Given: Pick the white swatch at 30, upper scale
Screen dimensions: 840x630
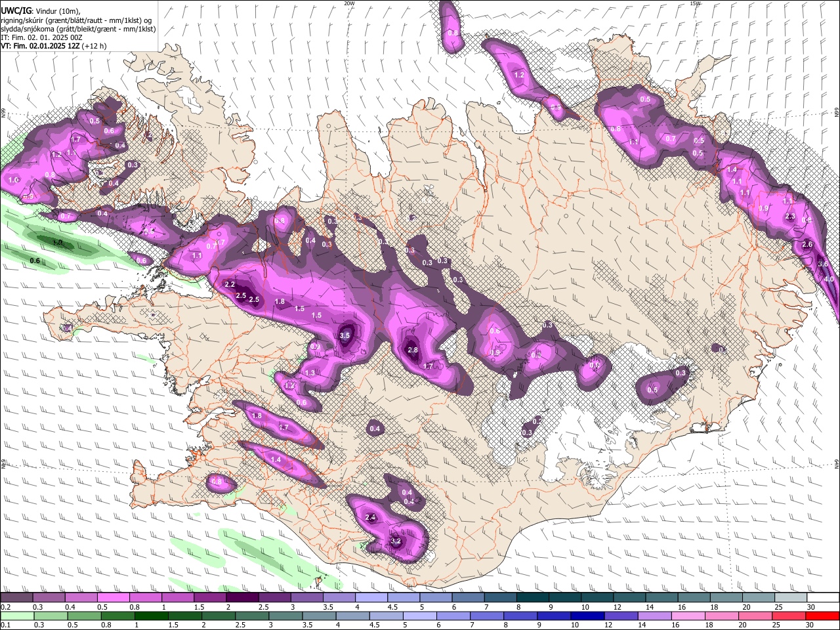Looking at the screenshot, I should point(822,598).
